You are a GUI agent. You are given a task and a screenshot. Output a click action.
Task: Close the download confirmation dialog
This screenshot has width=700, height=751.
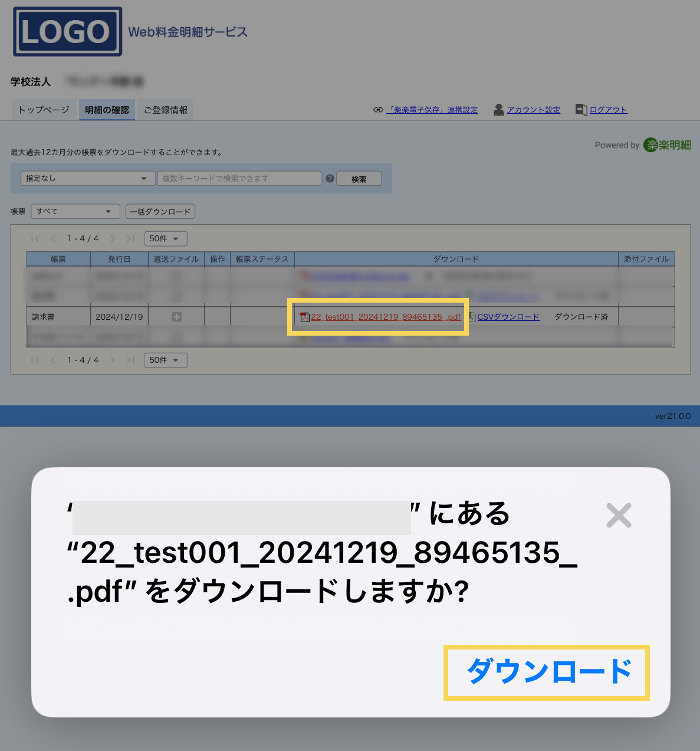[619, 516]
